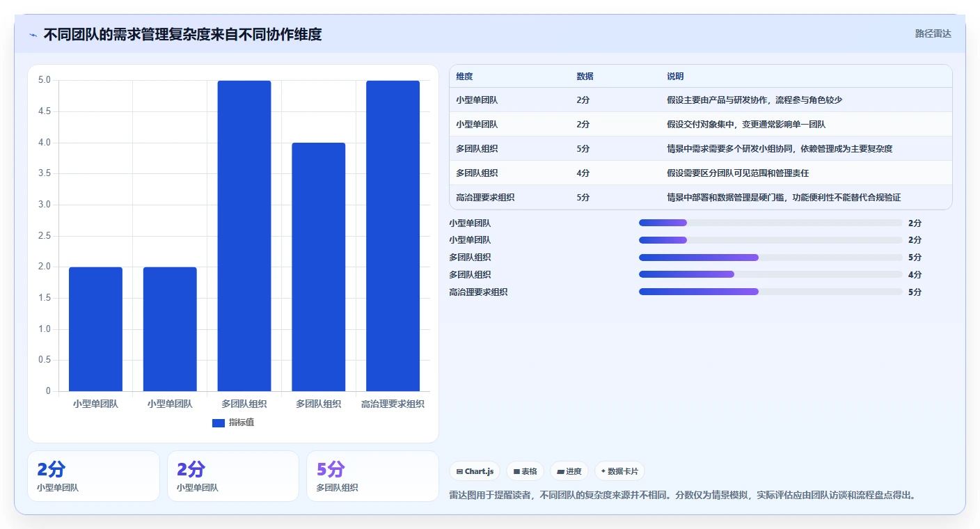Click the 5.0 y-axis tick label
The width and height of the screenshot is (980, 529).
tap(45, 80)
